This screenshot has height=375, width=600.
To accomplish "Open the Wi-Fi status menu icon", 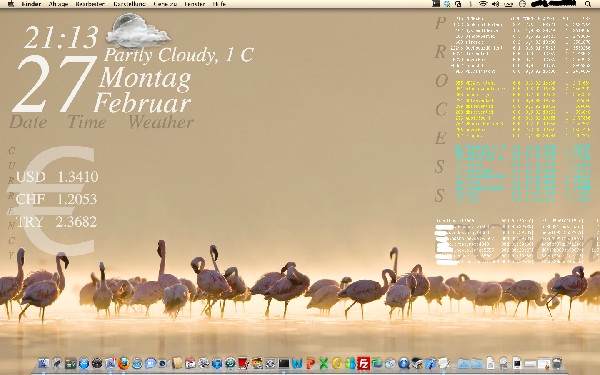I will (483, 4).
